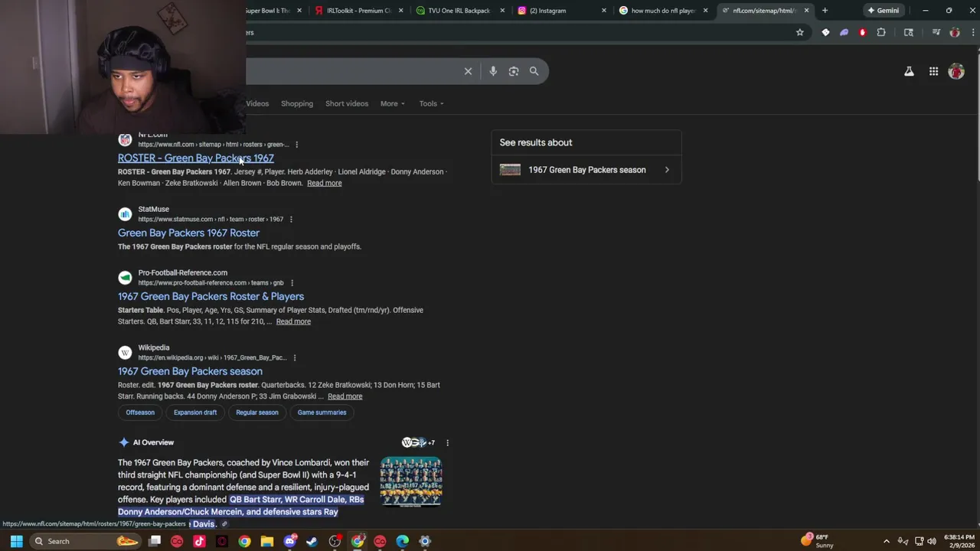The width and height of the screenshot is (980, 551).
Task: Clear the search box with the X icon
Action: tap(468, 71)
